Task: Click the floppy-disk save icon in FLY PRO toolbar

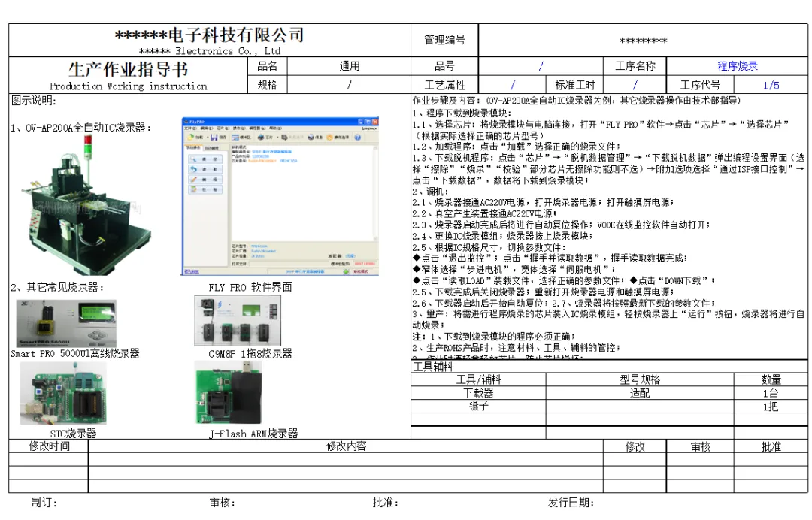Action: point(214,137)
